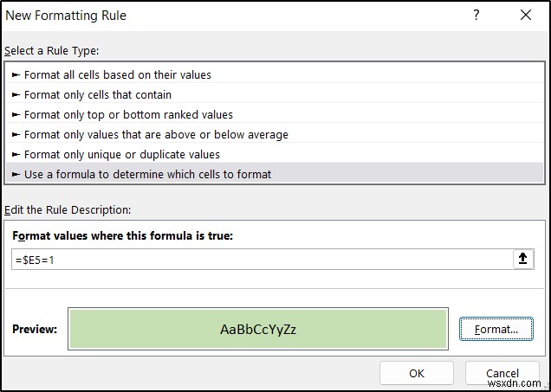
Task: Choose 'Format only top or bottom ranked values'
Action: point(128,115)
